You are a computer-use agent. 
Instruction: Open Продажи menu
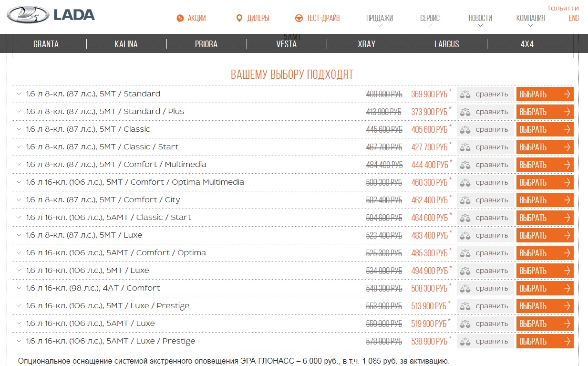point(380,18)
